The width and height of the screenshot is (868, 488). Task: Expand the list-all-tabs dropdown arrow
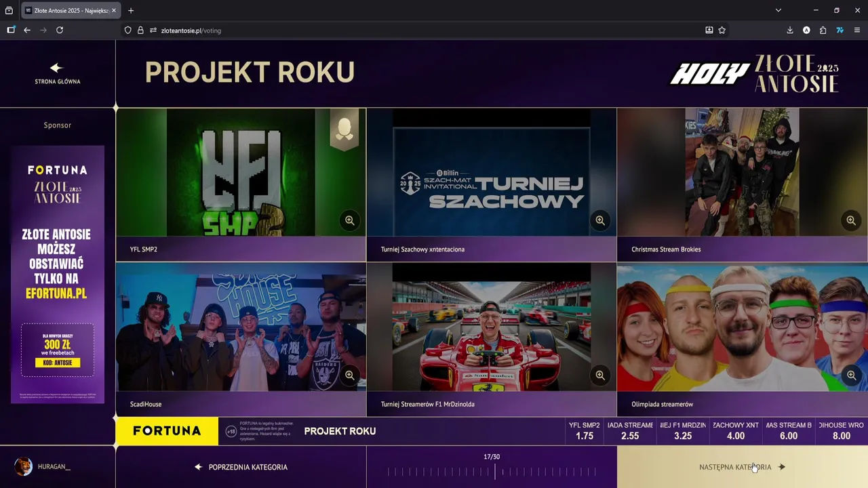point(778,10)
